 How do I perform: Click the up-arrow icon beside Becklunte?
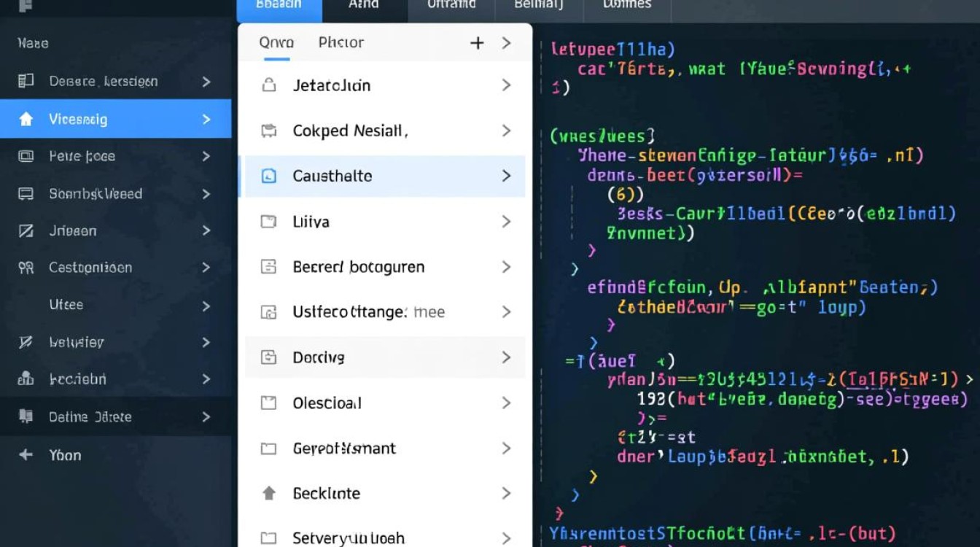click(x=268, y=494)
